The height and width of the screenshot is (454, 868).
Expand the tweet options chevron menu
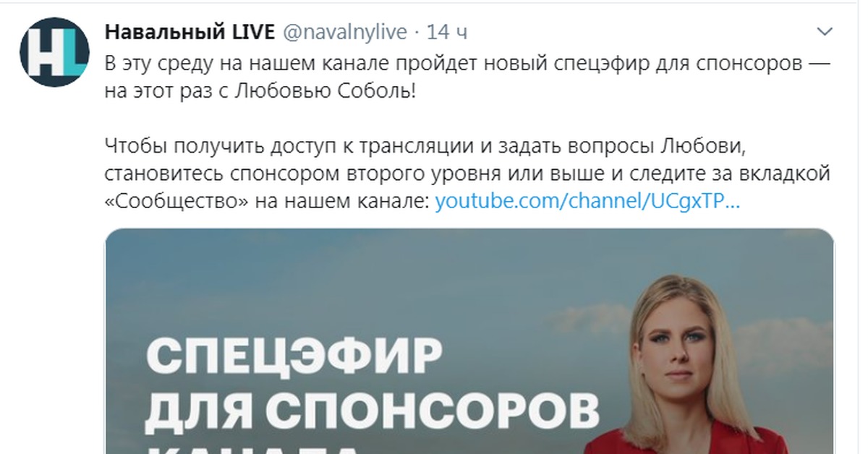coord(824,32)
